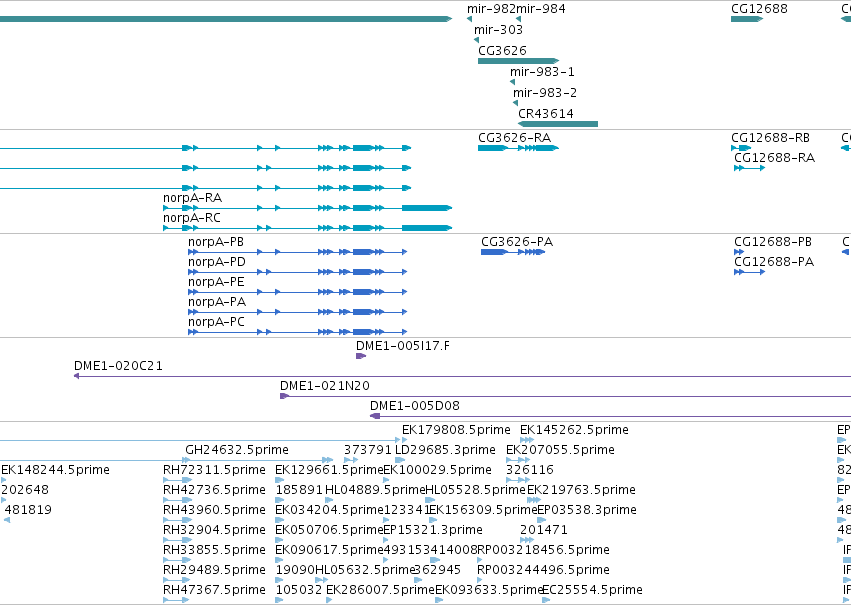This screenshot has height=605, width=851.
Task: Select the DME1-005I17.F clone label
Action: (x=403, y=346)
